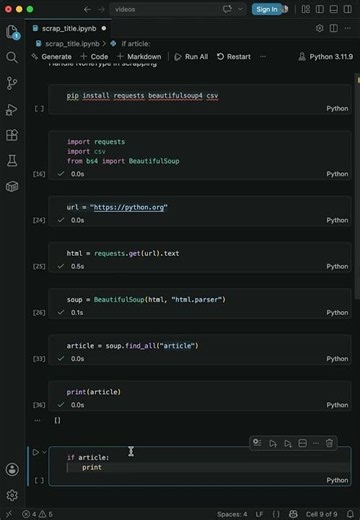Expand the print(article) output ellipsis menu
360x520 pixels.
37,420
